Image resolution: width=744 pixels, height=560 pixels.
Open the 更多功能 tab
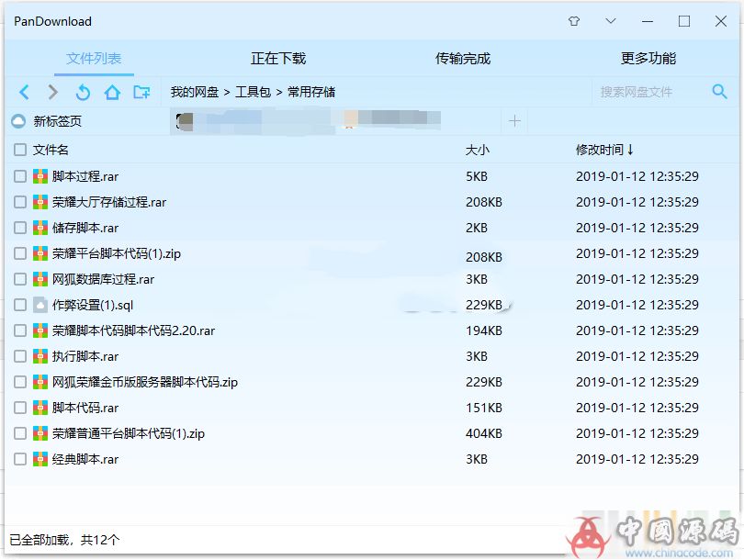[x=648, y=59]
